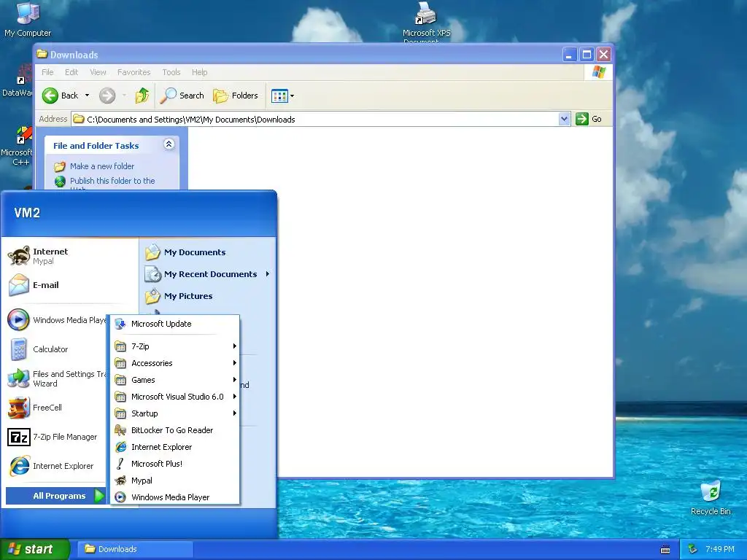Open My Pictures from Start menu
This screenshot has height=560, width=747.
click(208, 296)
